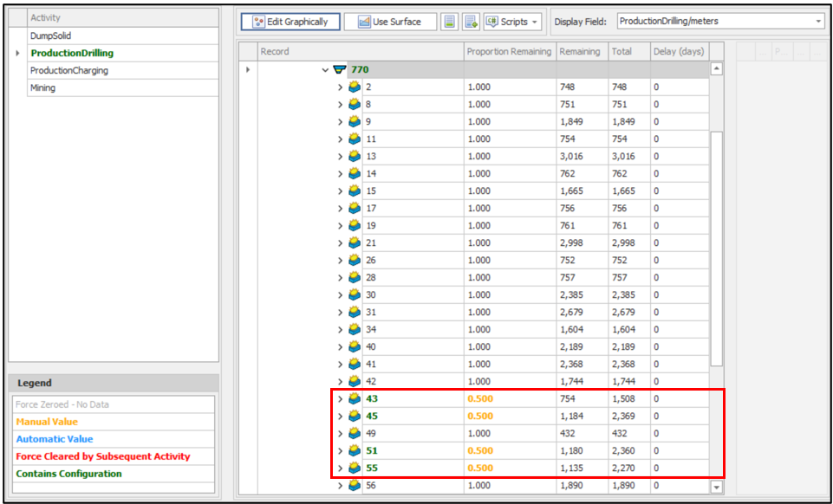Click the list icon left of Scripts
This screenshot has height=504, width=833.
[471, 22]
